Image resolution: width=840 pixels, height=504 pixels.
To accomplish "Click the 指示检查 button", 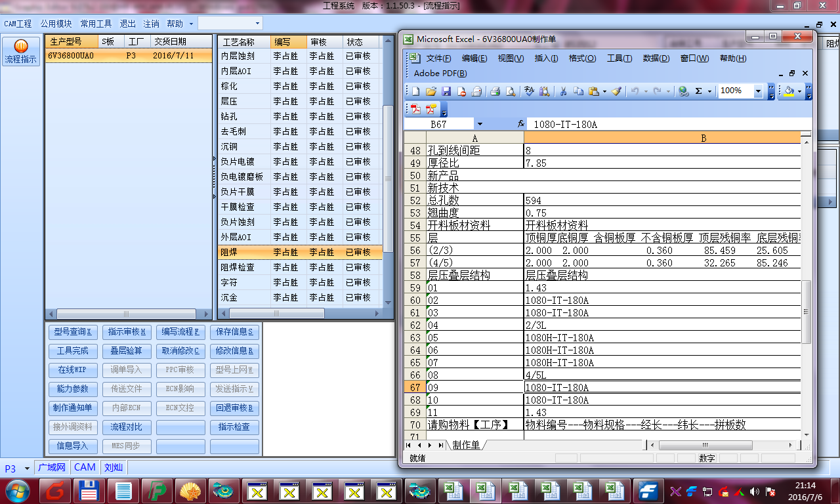I will [234, 427].
